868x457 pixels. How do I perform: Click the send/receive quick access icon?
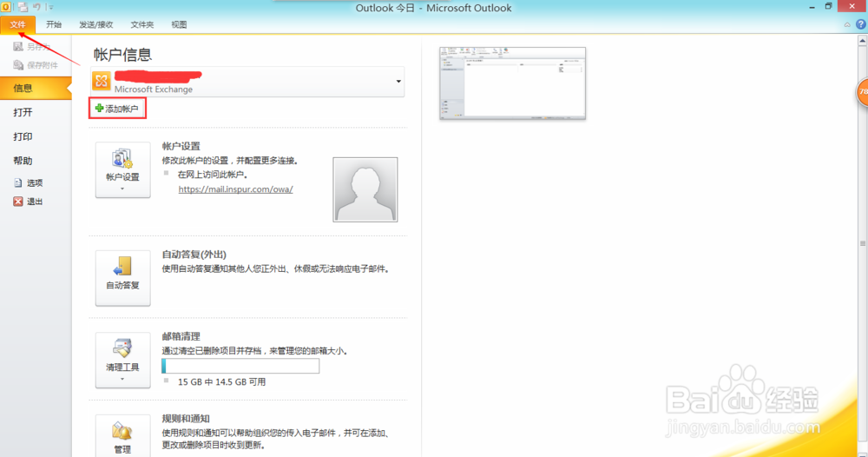click(x=23, y=7)
